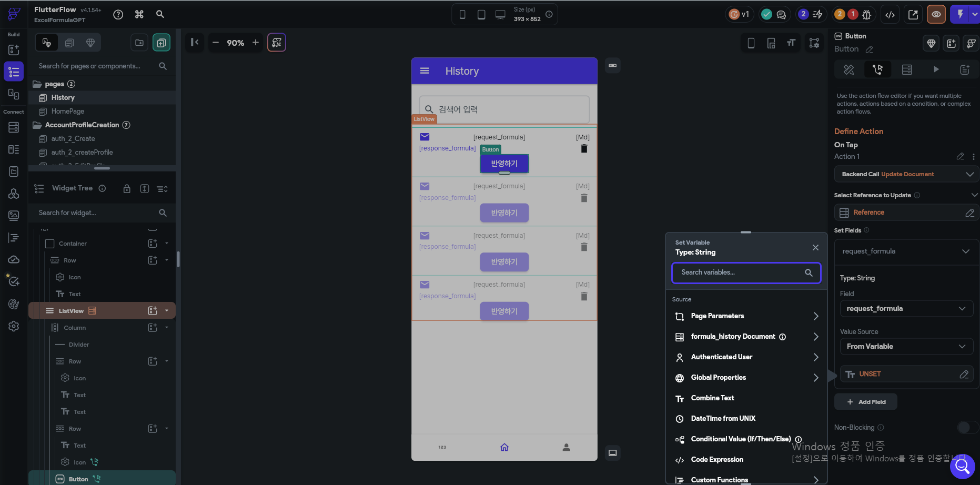
Task: Open the debug bug icon
Action: pos(867,15)
